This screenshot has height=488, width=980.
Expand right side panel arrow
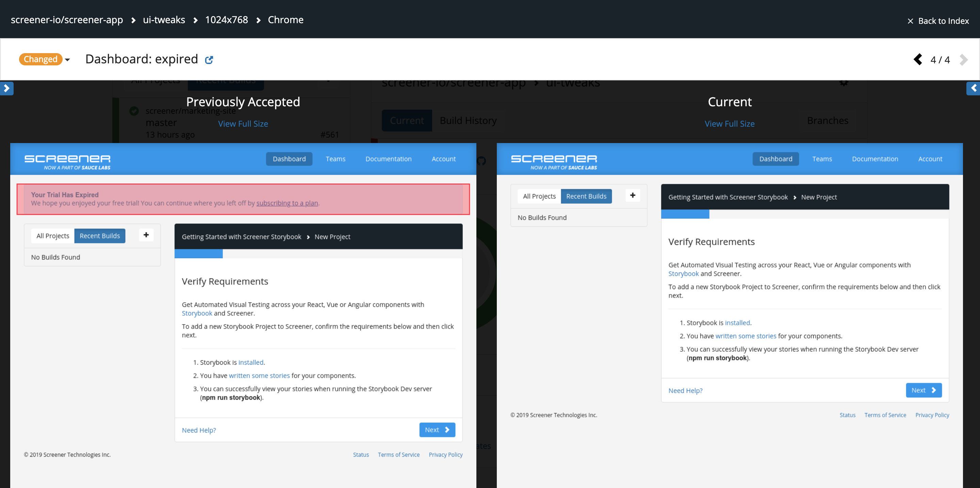[973, 88]
